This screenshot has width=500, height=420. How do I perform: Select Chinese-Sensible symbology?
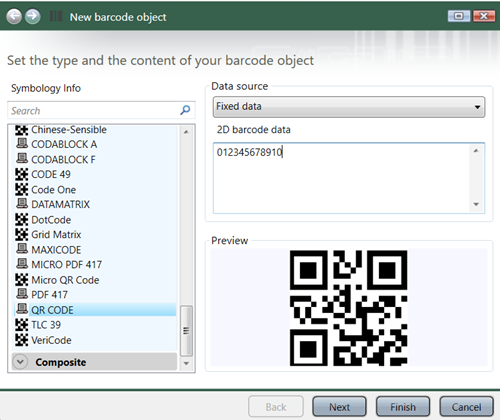pos(69,130)
